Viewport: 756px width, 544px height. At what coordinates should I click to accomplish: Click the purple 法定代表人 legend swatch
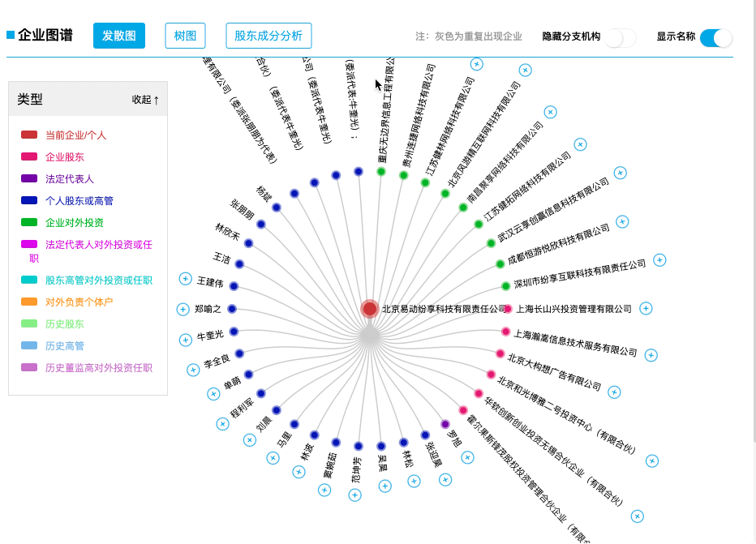29,178
